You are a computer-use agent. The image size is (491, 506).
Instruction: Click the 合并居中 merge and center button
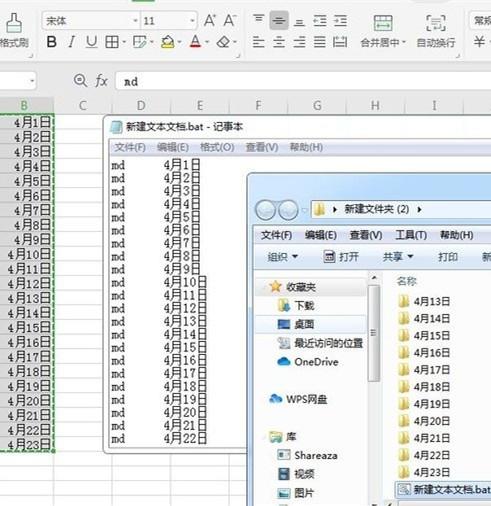pyautogui.click(x=383, y=31)
